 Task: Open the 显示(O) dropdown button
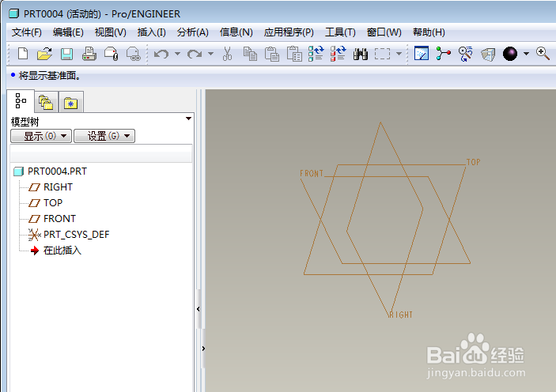[41, 136]
